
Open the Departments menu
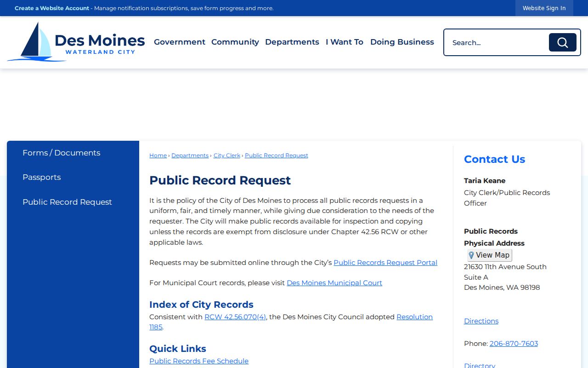click(x=292, y=42)
